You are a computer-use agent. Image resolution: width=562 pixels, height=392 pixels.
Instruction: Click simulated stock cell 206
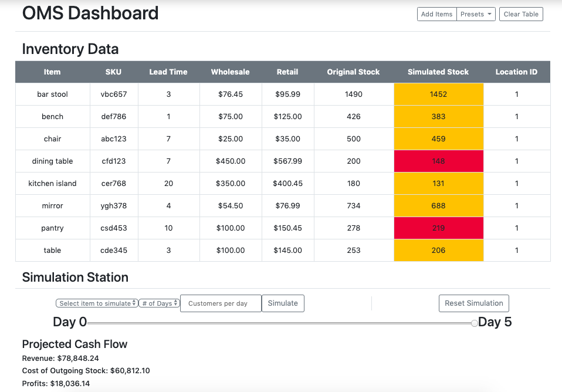438,251
